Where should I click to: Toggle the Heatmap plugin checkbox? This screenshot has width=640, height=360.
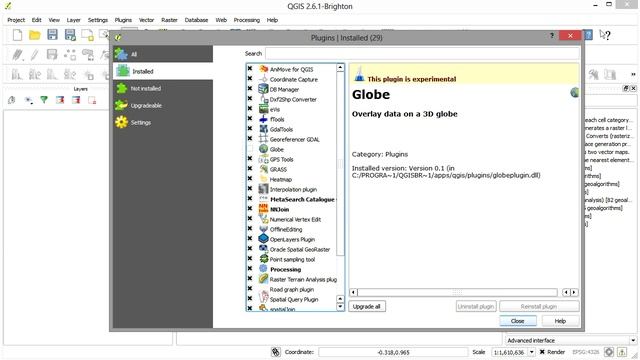250,179
